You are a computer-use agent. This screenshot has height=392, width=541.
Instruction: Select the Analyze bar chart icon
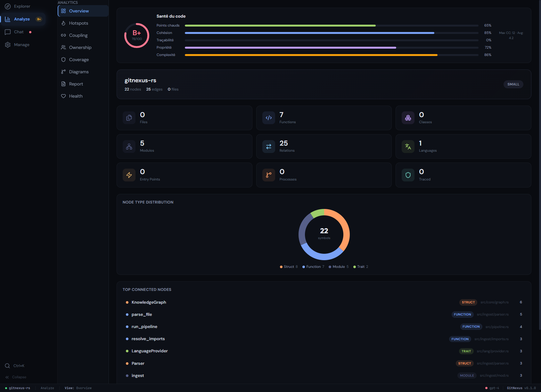click(8, 19)
